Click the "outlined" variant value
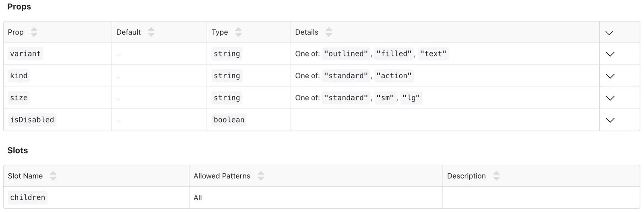 pos(346,54)
